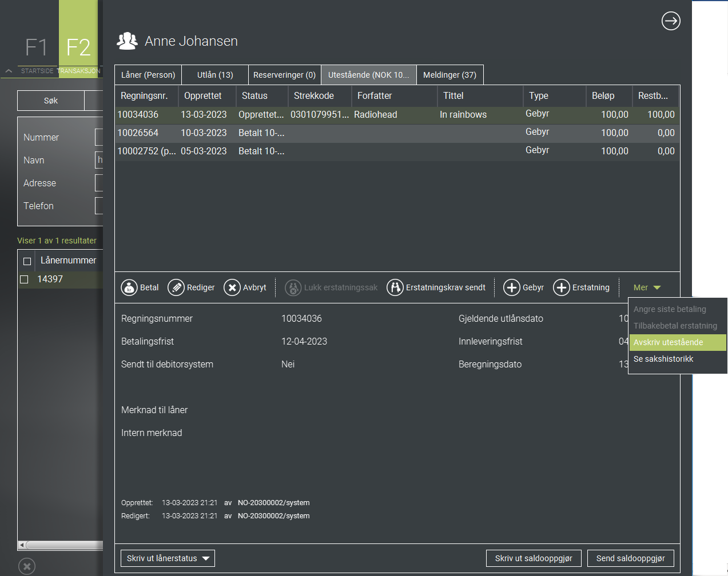Click Skriv ut saldooppgjør button
This screenshot has width=728, height=576.
click(x=534, y=558)
